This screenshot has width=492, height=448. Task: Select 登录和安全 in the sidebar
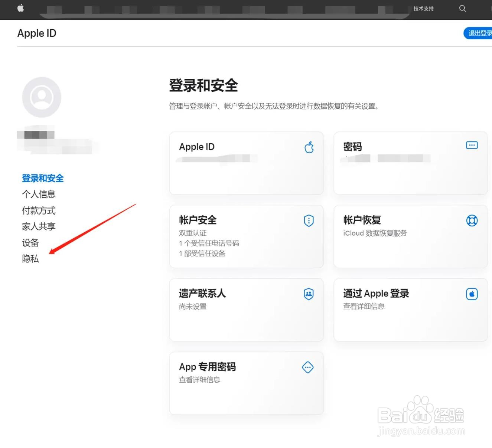coord(43,178)
